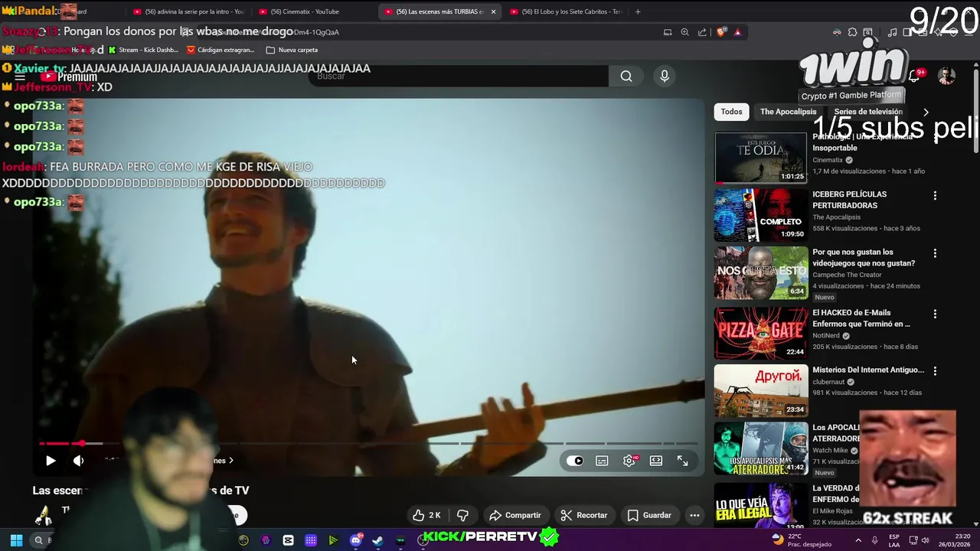Click the system tray microphone icon
The width and height of the screenshot is (980, 551).
tap(874, 540)
